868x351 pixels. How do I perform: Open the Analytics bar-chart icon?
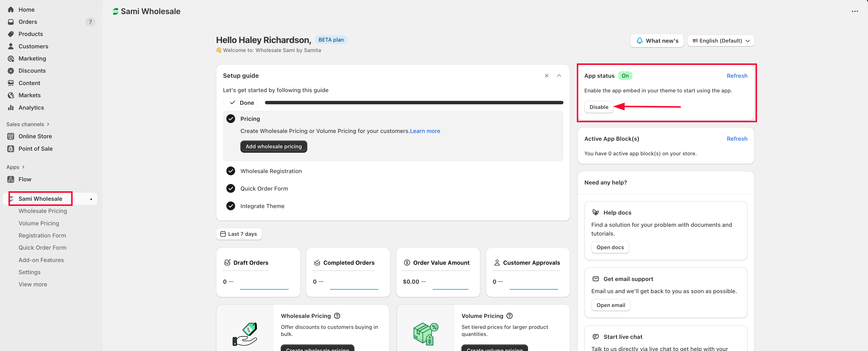coord(11,107)
